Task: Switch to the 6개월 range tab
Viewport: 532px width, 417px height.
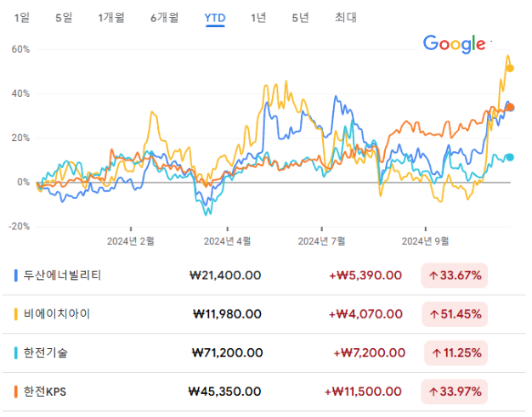Action: coord(165,18)
